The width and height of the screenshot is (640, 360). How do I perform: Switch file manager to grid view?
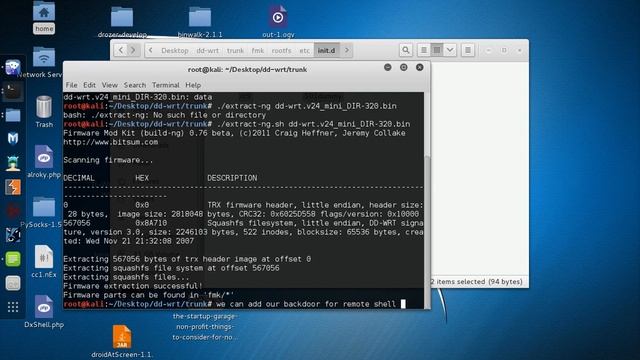tap(437, 50)
